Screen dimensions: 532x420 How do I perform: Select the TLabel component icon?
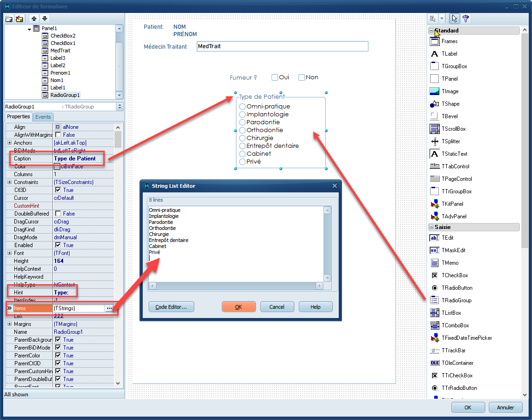tap(434, 54)
